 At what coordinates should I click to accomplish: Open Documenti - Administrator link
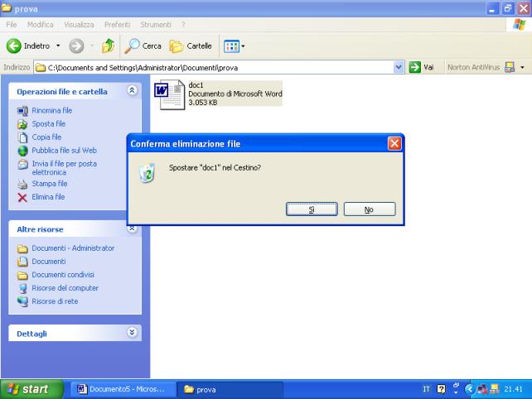coord(73,248)
